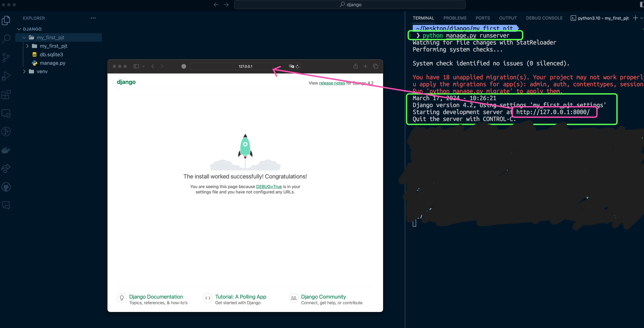Open Tutorial: A Polling App link
Viewport: 644px width, 328px height.
241,297
